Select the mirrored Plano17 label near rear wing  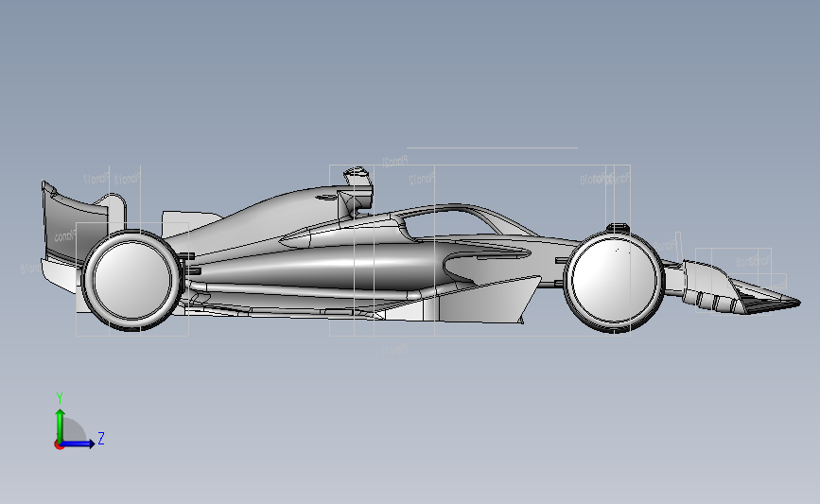click(96, 179)
